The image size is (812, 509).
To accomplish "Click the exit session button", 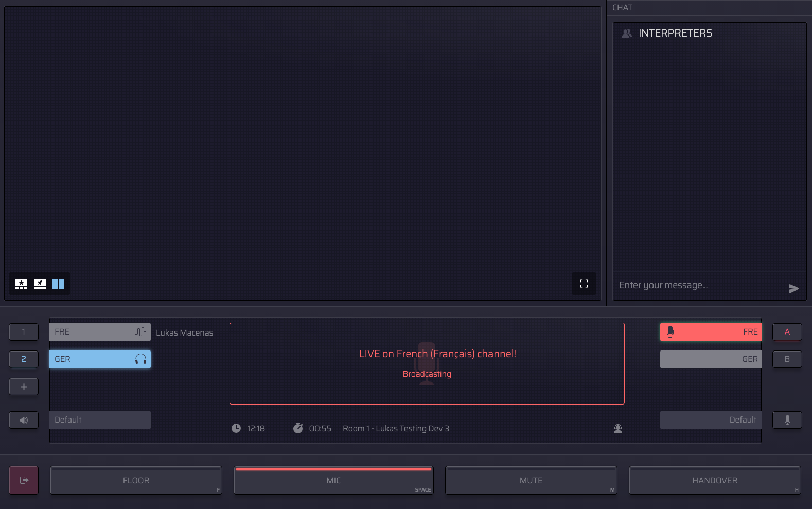I will [x=24, y=480].
